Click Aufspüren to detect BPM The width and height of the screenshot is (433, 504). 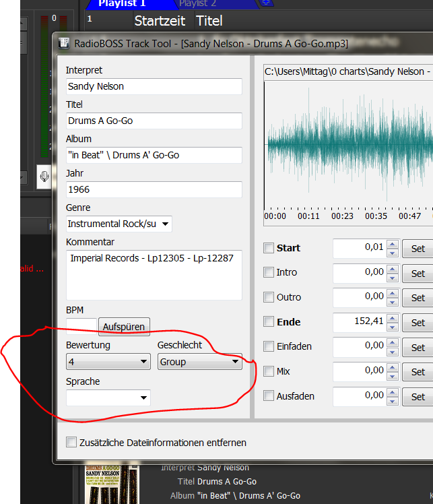click(124, 327)
